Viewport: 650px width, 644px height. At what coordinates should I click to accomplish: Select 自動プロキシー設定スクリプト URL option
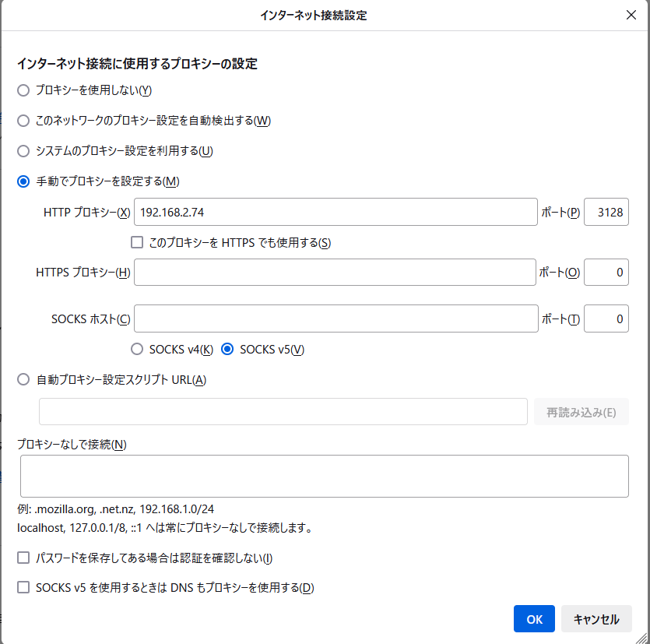[x=23, y=379]
